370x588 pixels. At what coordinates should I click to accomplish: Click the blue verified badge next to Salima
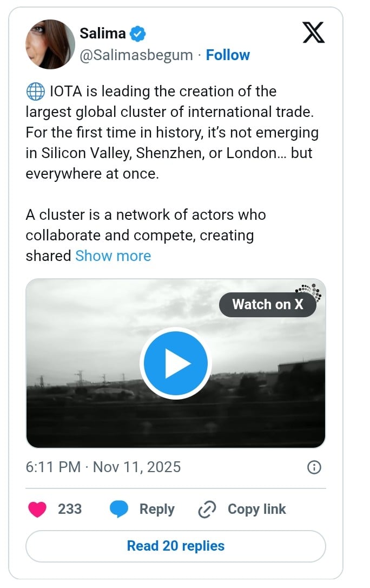[137, 32]
